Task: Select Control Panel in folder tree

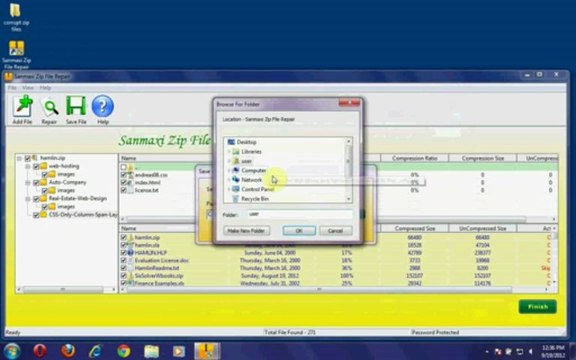Action: pyautogui.click(x=257, y=189)
